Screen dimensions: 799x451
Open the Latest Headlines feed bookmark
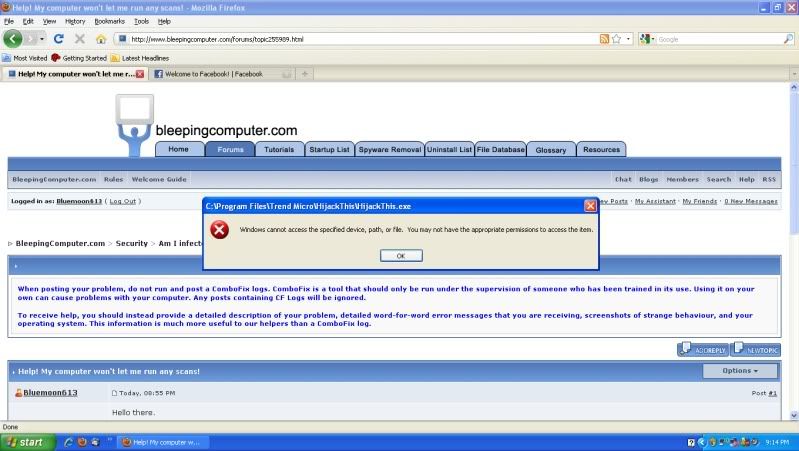click(140, 58)
